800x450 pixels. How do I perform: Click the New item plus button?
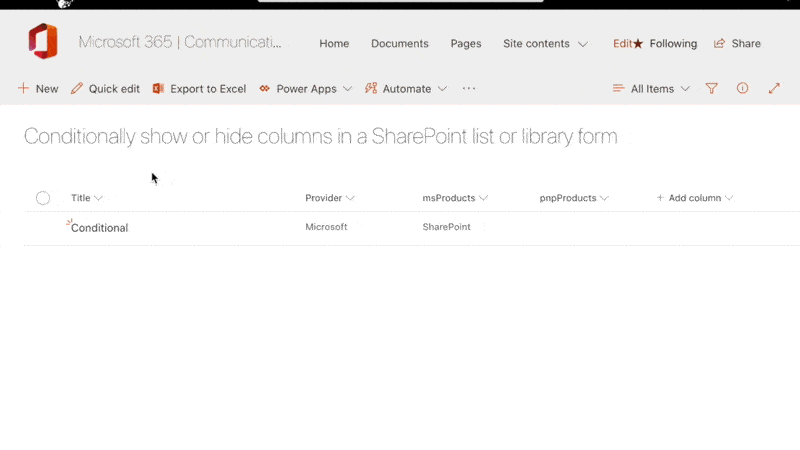[38, 89]
